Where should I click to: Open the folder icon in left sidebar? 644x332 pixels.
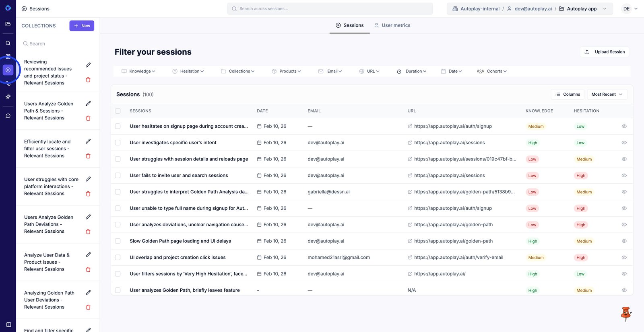(8, 24)
